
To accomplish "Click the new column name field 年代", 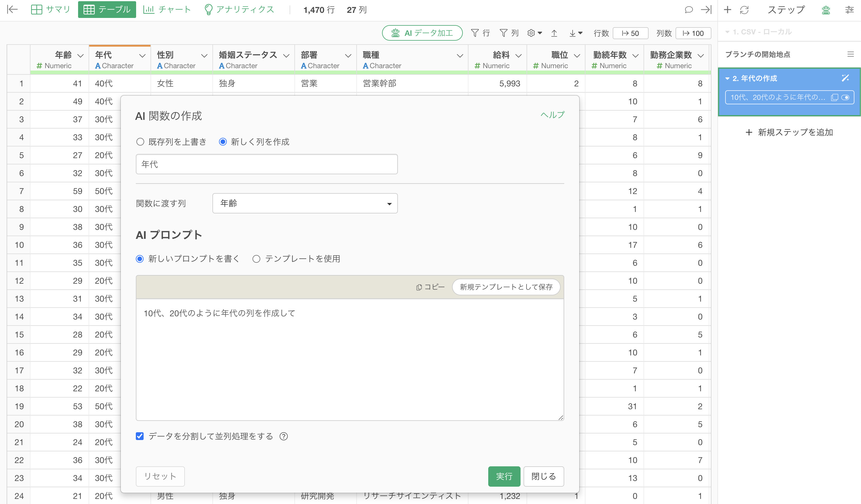I will pos(267,164).
